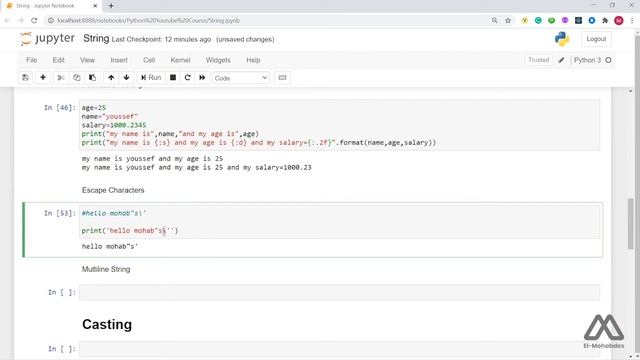Screen dimensions: 640x360
Task: Open the Extensions puzzle icon
Action: click(605, 20)
